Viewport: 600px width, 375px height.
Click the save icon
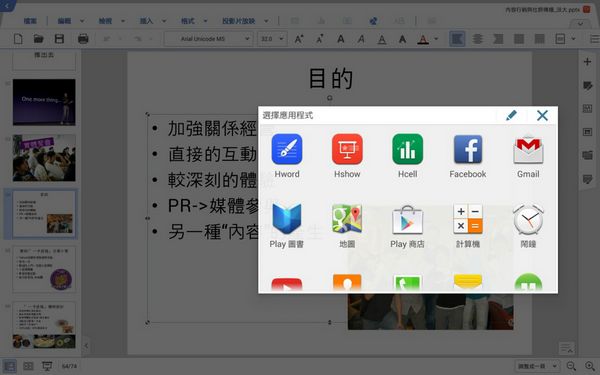59,39
